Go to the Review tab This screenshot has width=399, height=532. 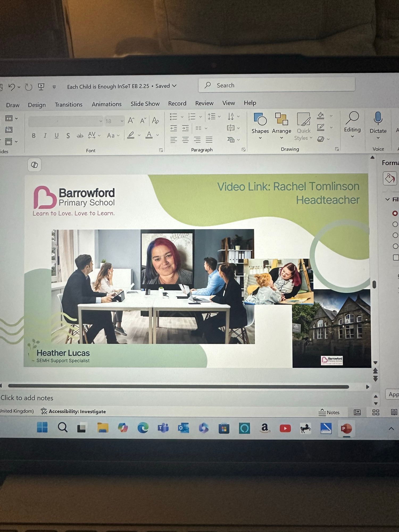[x=204, y=103]
